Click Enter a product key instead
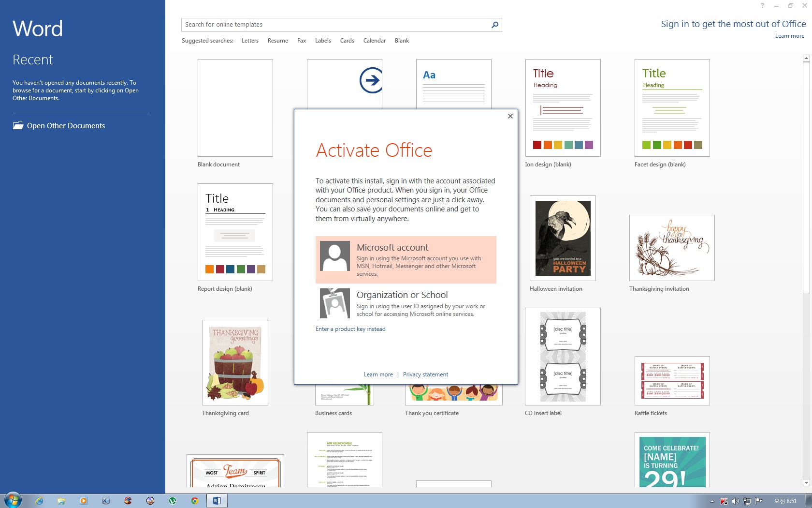812x508 pixels. 350,329
